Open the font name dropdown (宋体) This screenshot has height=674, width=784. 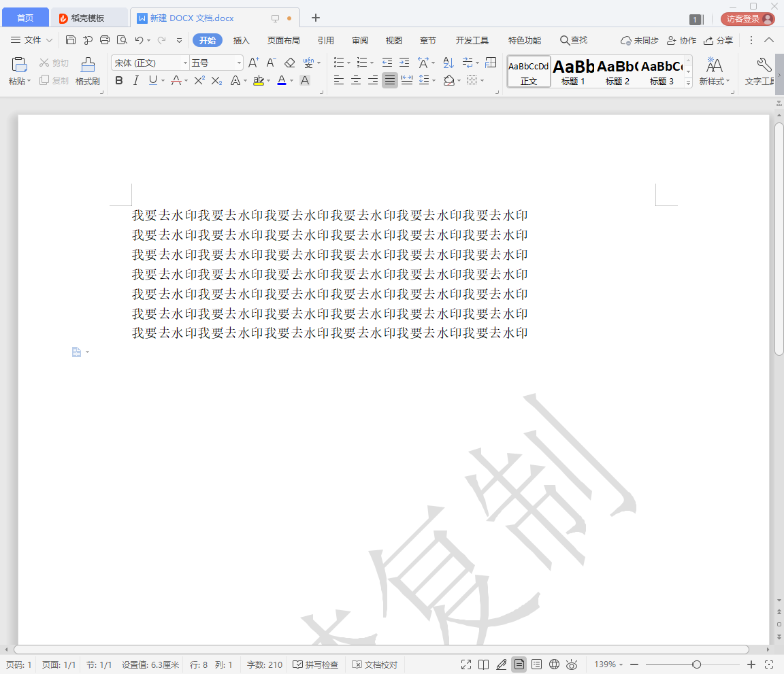coord(185,63)
